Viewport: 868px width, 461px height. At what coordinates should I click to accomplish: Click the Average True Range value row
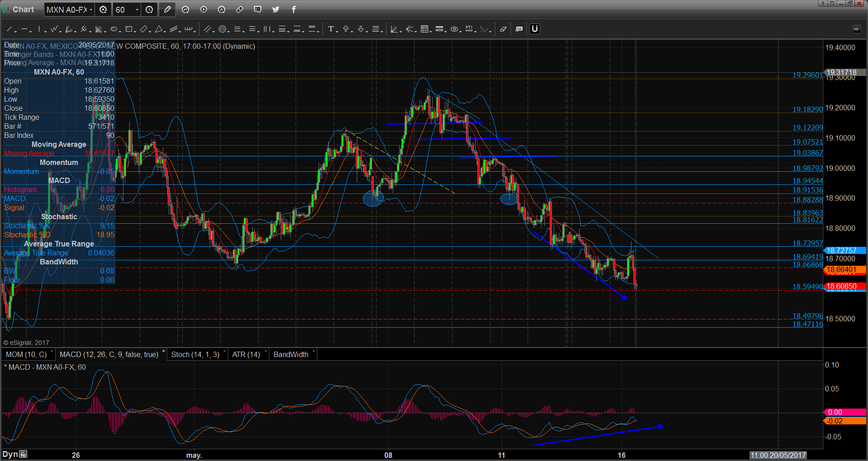tap(59, 253)
